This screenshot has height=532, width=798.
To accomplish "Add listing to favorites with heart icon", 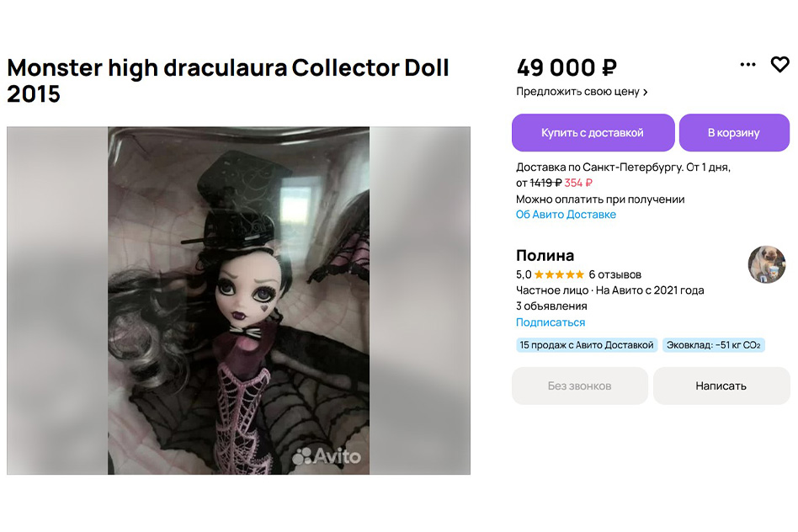I will coord(779,65).
